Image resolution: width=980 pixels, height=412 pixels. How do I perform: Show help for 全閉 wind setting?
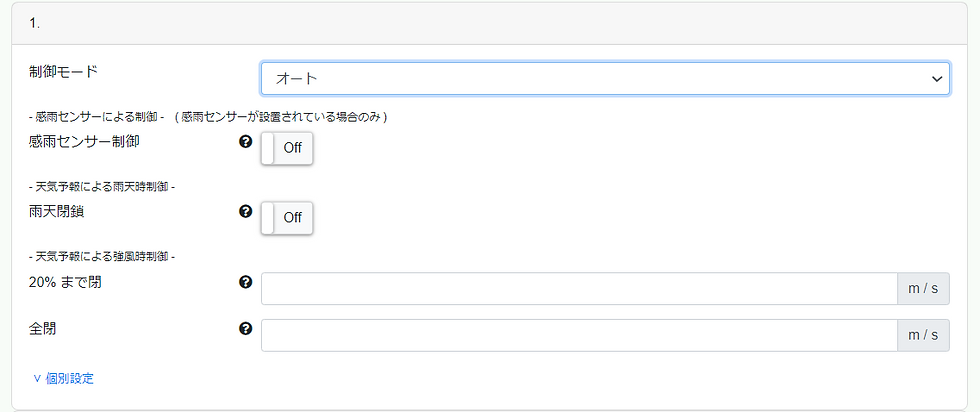(245, 328)
